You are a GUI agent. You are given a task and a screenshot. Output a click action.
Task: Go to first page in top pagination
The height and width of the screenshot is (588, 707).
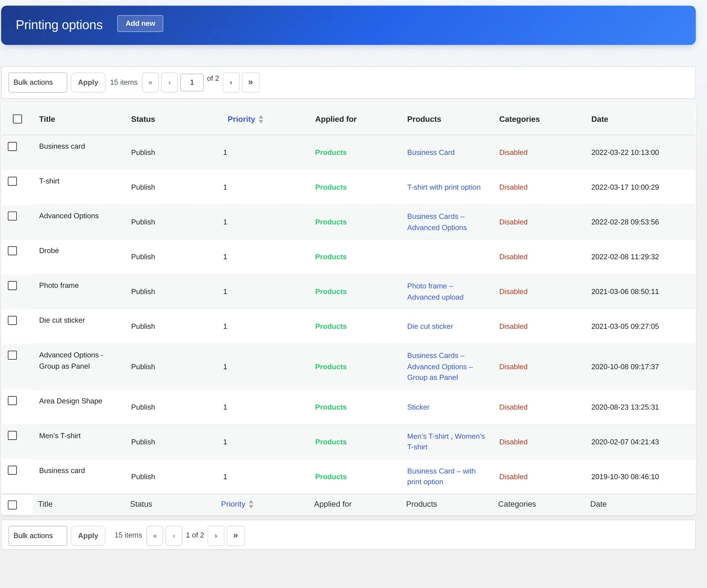[150, 83]
